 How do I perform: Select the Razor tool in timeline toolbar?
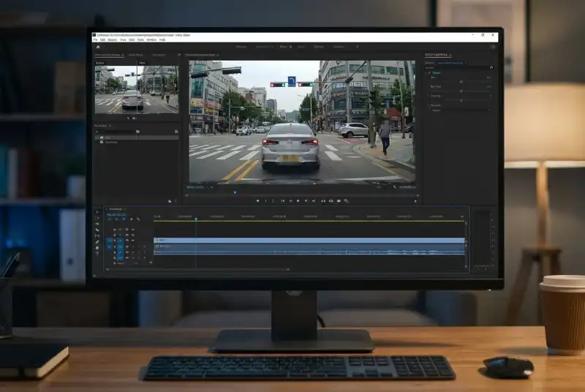click(97, 230)
